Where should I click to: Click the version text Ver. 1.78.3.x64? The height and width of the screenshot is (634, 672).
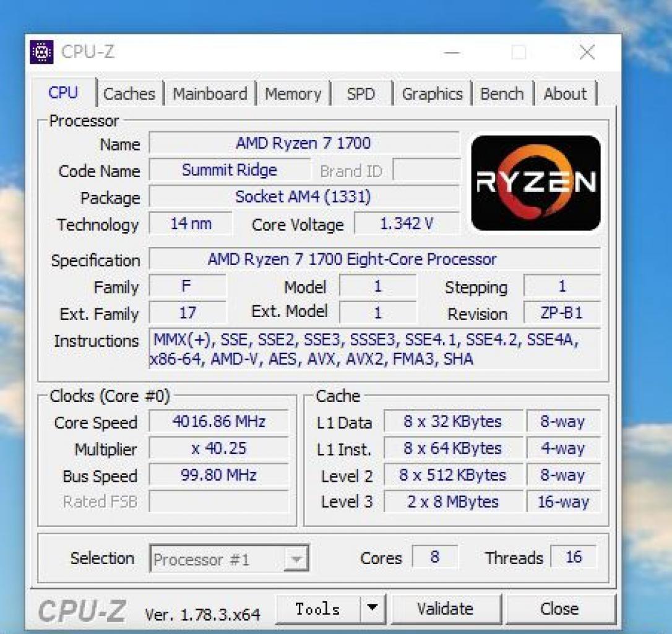coord(203,615)
